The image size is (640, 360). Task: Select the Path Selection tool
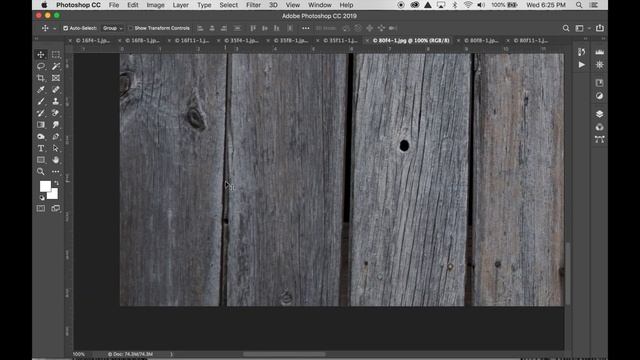click(56, 148)
